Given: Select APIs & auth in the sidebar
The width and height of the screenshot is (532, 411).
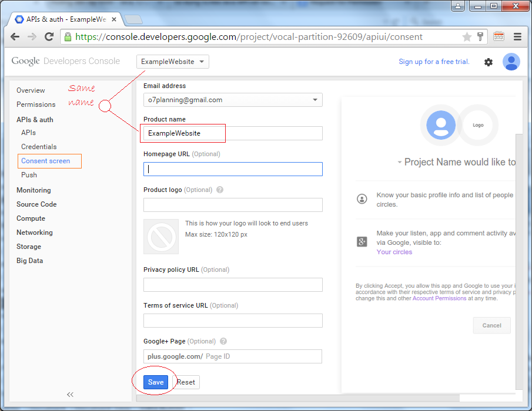Looking at the screenshot, I should pyautogui.click(x=35, y=120).
